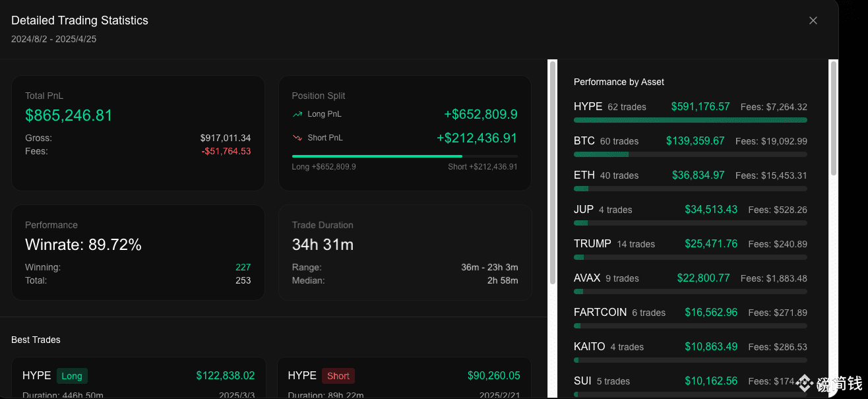
Task: Click the Performance by Asset scrollbar
Action: (x=833, y=118)
